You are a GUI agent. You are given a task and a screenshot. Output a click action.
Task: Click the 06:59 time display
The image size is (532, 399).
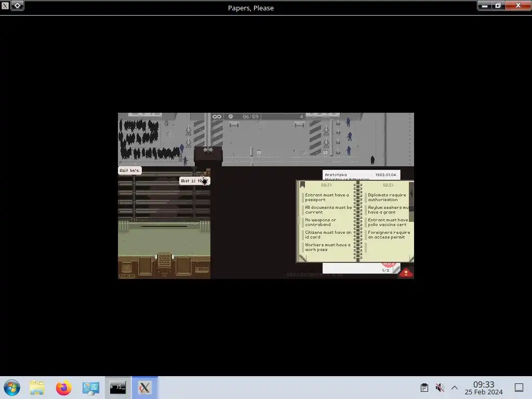250,116
